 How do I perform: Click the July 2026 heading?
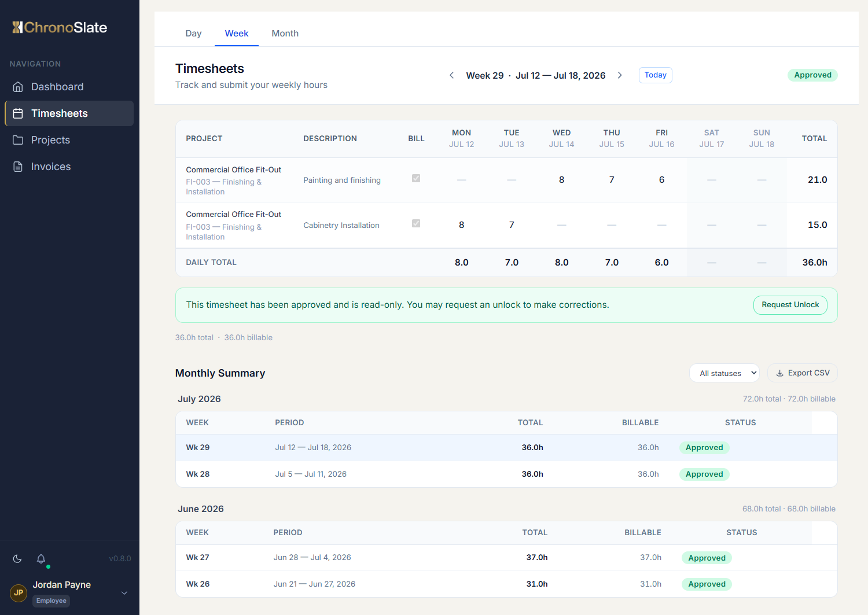point(199,399)
